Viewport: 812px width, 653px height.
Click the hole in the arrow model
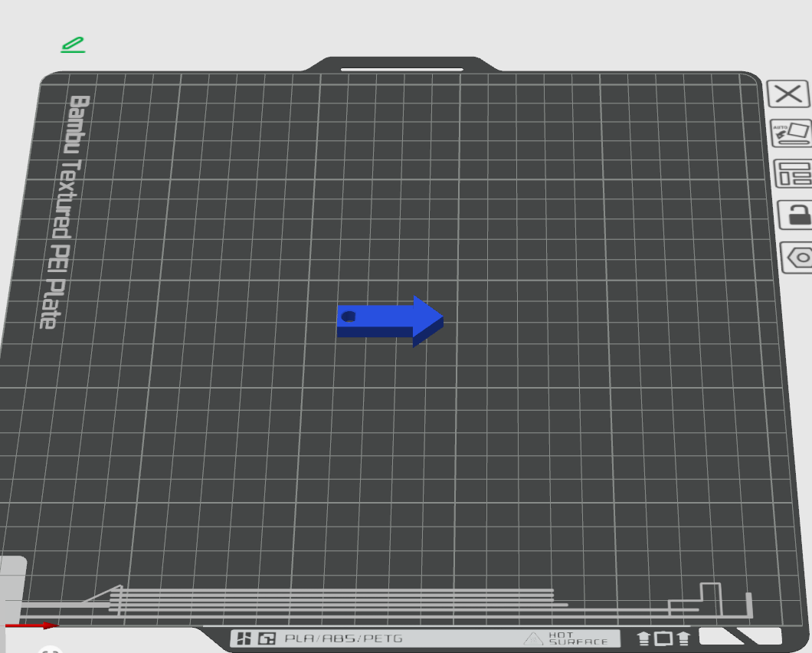click(x=349, y=316)
